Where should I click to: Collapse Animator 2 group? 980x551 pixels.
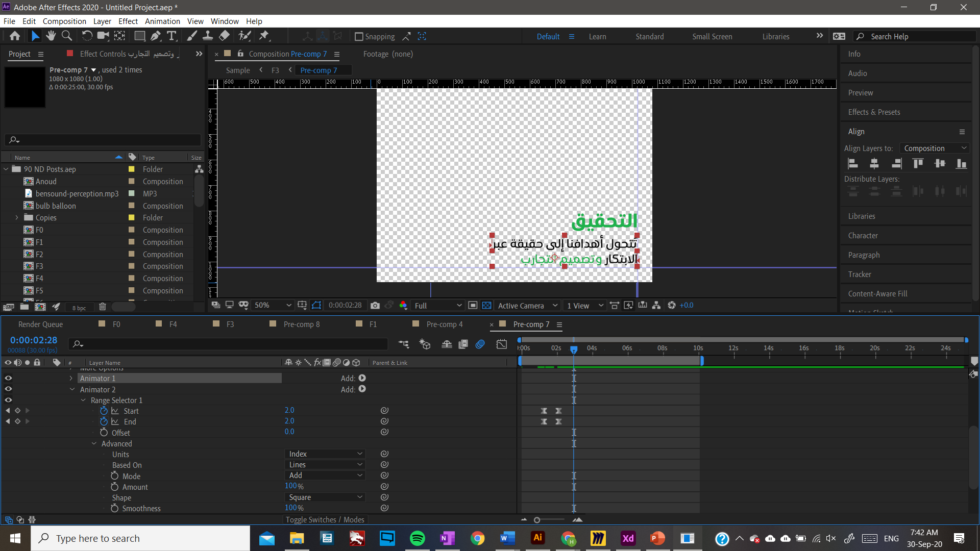(72, 389)
